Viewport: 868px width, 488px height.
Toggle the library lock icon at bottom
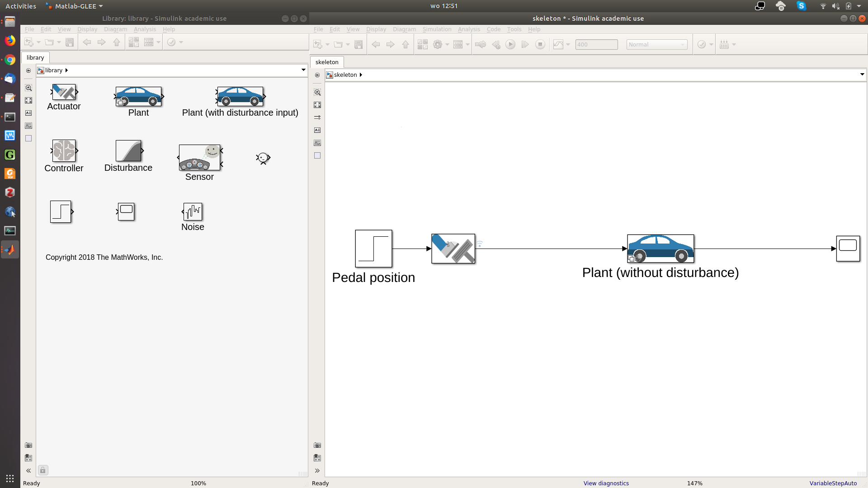[x=43, y=470]
